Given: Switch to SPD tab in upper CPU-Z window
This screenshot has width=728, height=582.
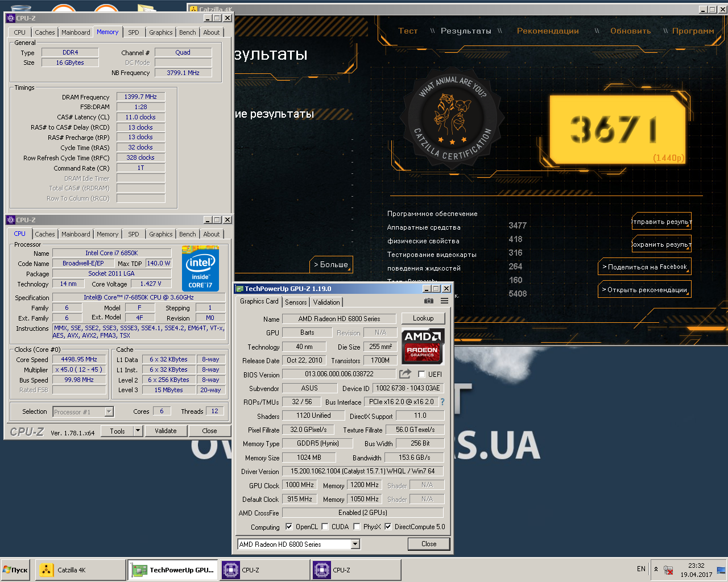Looking at the screenshot, I should click(x=134, y=32).
